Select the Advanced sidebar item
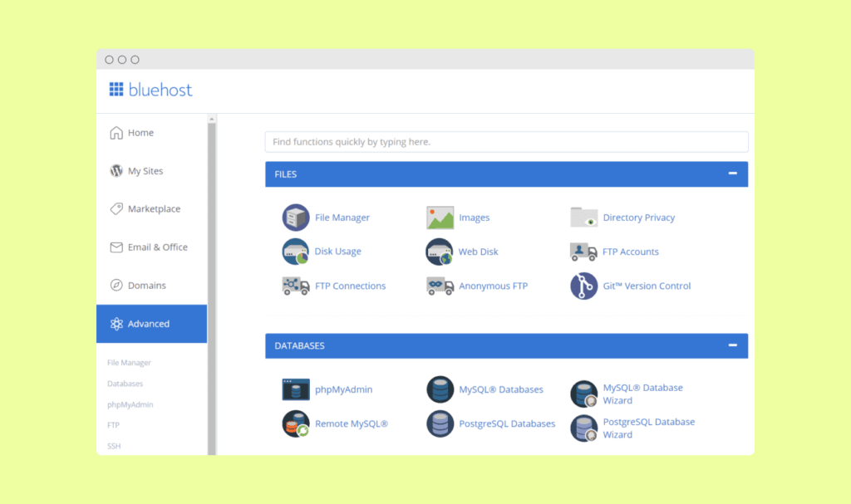 click(152, 324)
